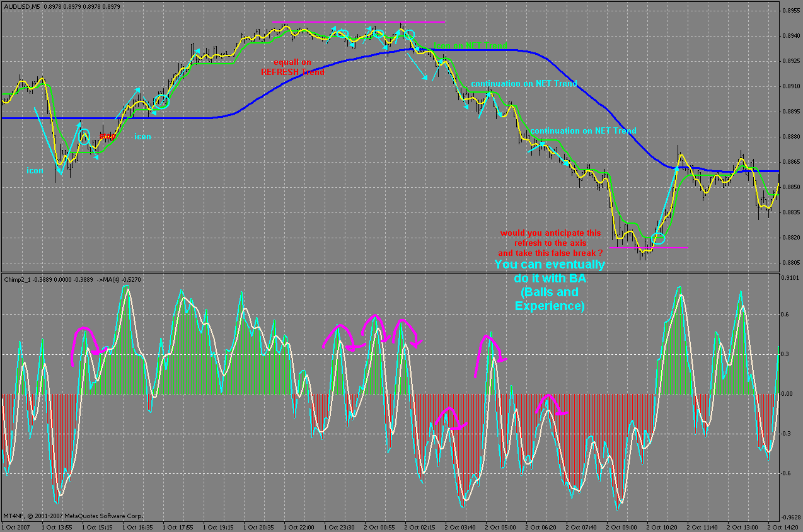Viewport: 803px width, 532px height.
Task: Click the '2 Oct 09:00' time axis label
Action: click(621, 526)
